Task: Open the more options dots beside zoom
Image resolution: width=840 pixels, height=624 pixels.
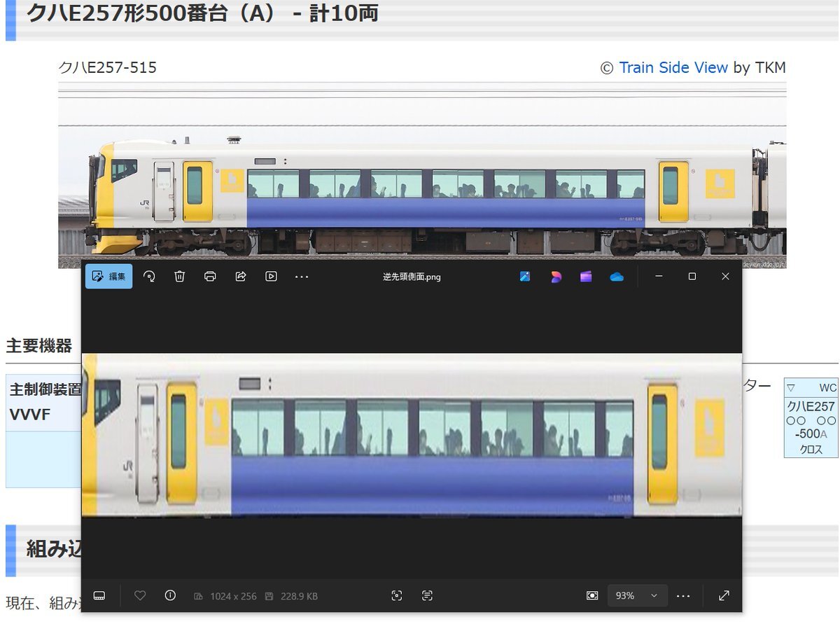Action: [683, 595]
